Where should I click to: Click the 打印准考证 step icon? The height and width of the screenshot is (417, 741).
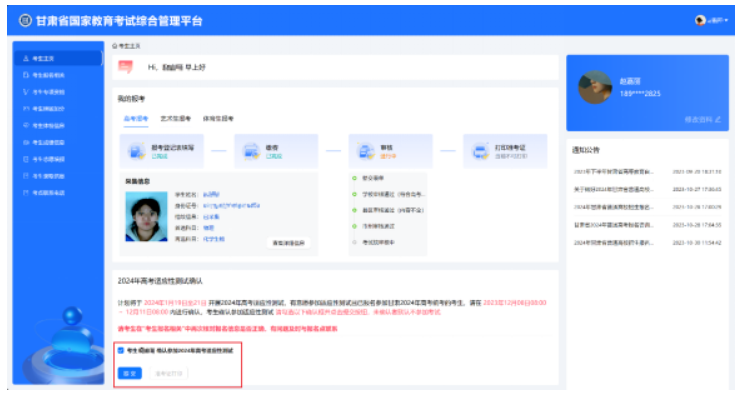[479, 151]
